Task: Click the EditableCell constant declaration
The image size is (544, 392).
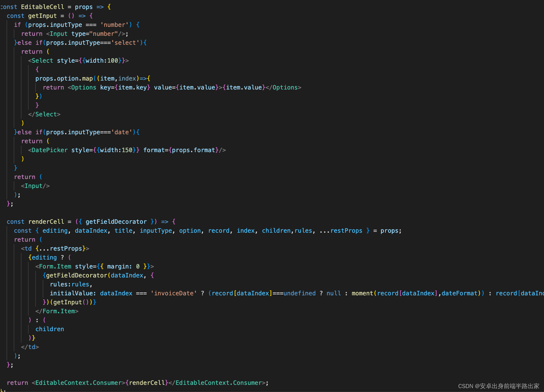Action: [43, 7]
